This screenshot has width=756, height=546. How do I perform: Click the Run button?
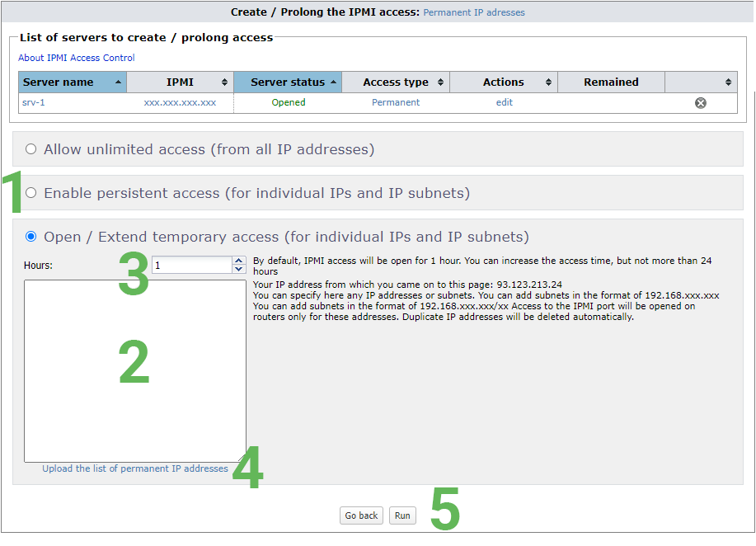402,515
